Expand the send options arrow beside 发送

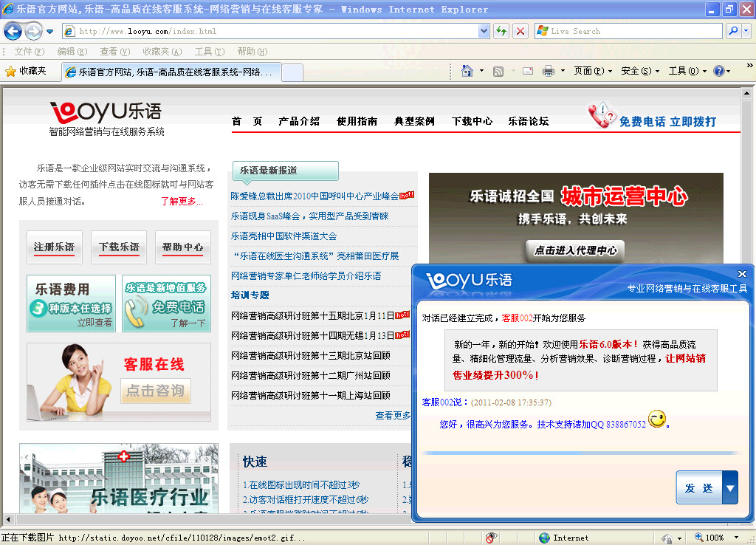click(730, 487)
